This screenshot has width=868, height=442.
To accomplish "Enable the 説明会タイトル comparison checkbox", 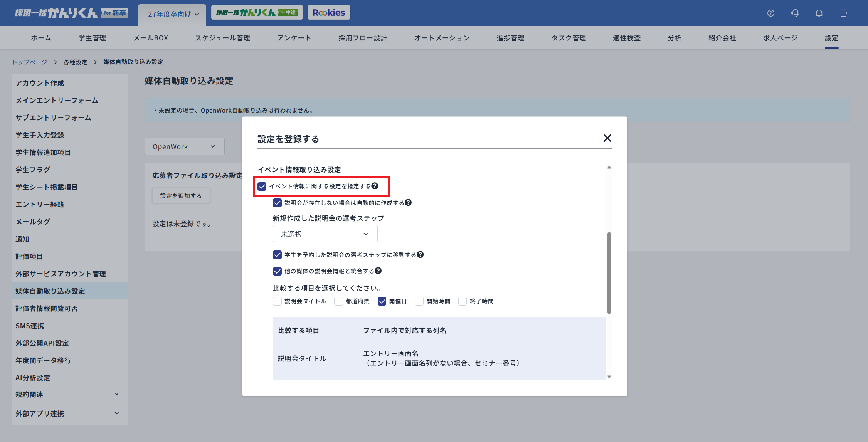I will click(277, 301).
